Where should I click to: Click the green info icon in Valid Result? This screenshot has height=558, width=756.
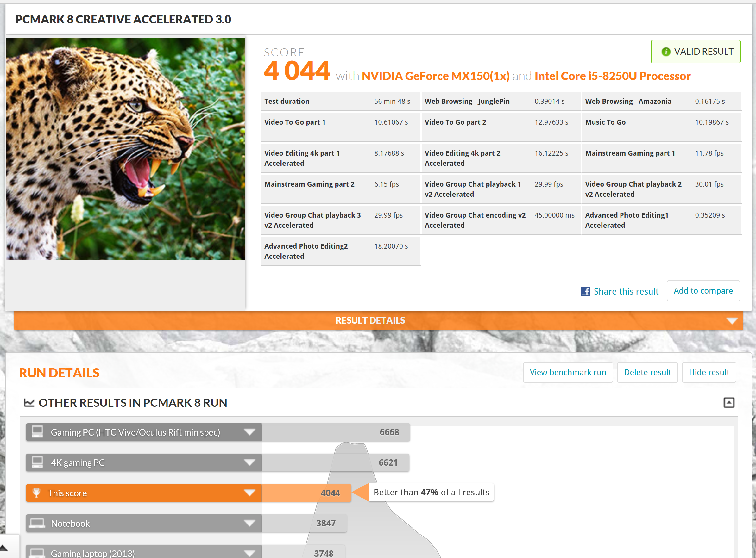[666, 52]
